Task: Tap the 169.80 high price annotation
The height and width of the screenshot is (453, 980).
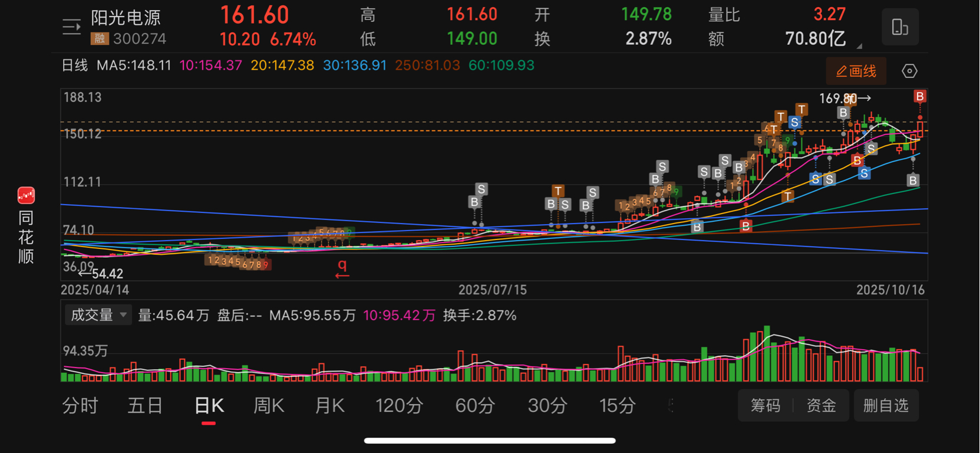Action: coord(838,99)
